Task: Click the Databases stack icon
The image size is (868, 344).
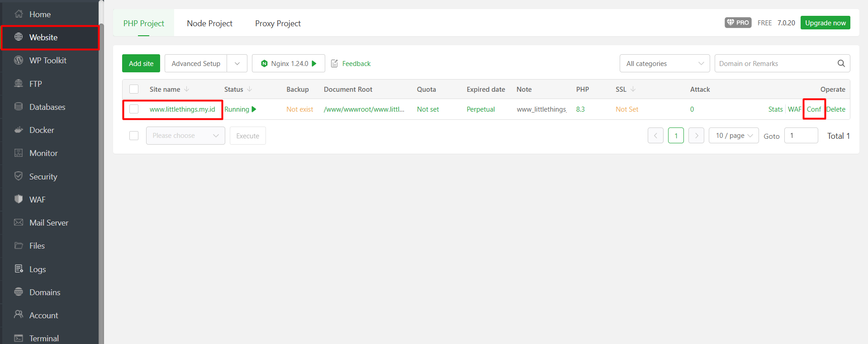Action: [19, 107]
